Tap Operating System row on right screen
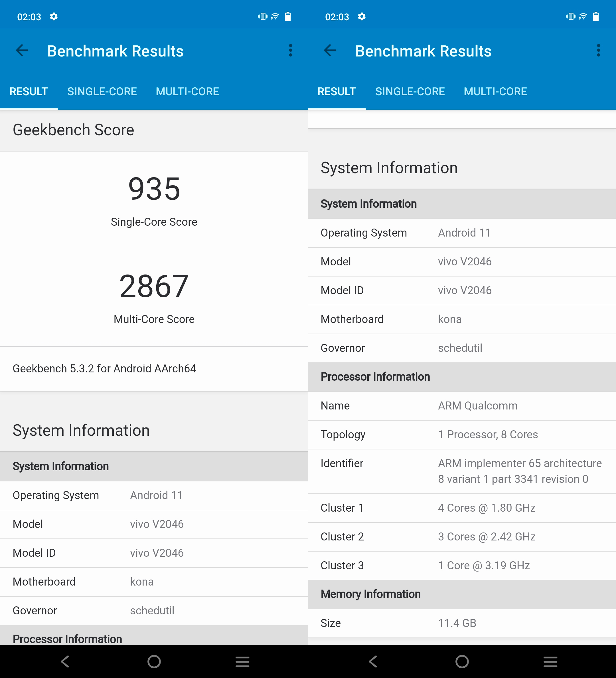Screen dimensions: 616x678 pos(462,233)
